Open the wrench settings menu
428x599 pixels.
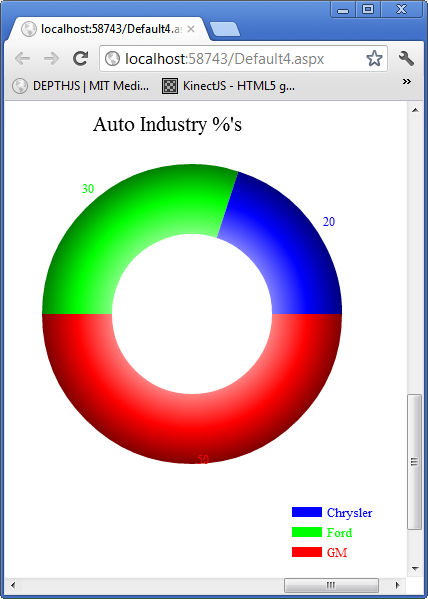pos(406,59)
